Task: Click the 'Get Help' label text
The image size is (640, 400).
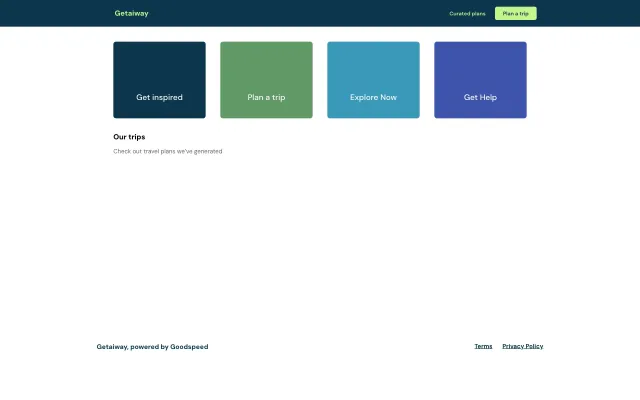Action: (x=480, y=98)
